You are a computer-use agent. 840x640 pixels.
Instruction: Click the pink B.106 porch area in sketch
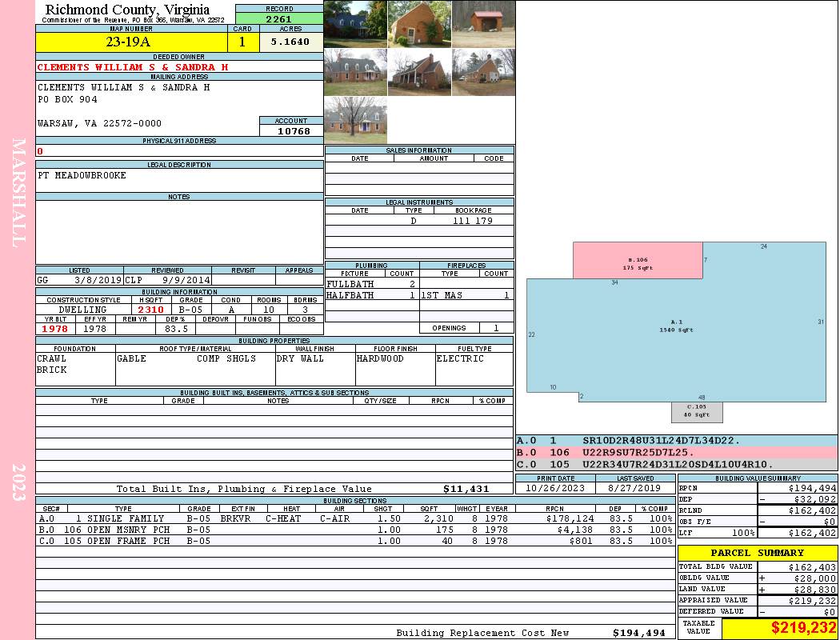click(x=638, y=260)
